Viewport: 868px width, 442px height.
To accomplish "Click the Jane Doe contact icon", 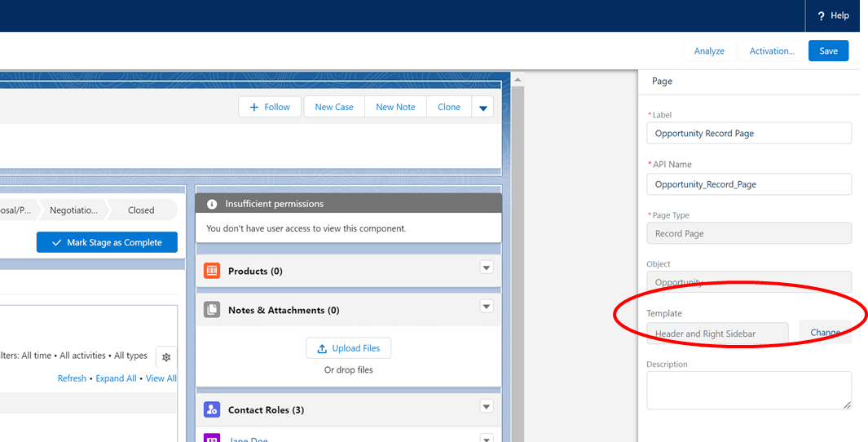I will [212, 439].
